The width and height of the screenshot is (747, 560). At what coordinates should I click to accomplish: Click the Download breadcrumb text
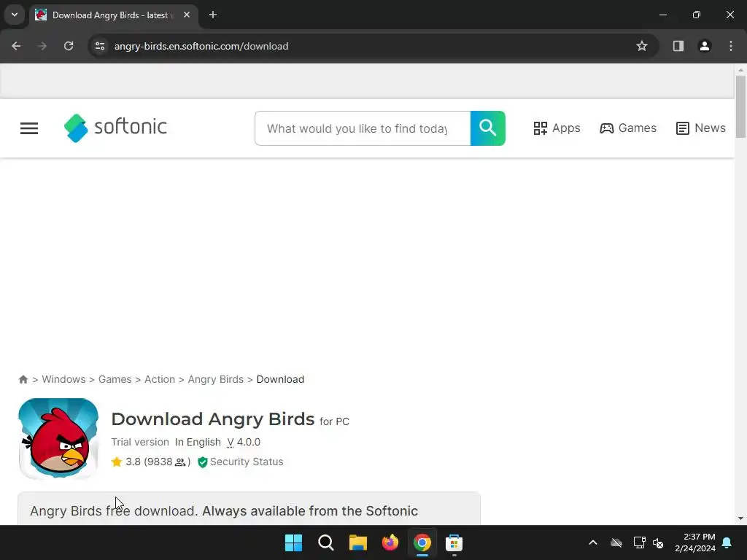(x=280, y=379)
